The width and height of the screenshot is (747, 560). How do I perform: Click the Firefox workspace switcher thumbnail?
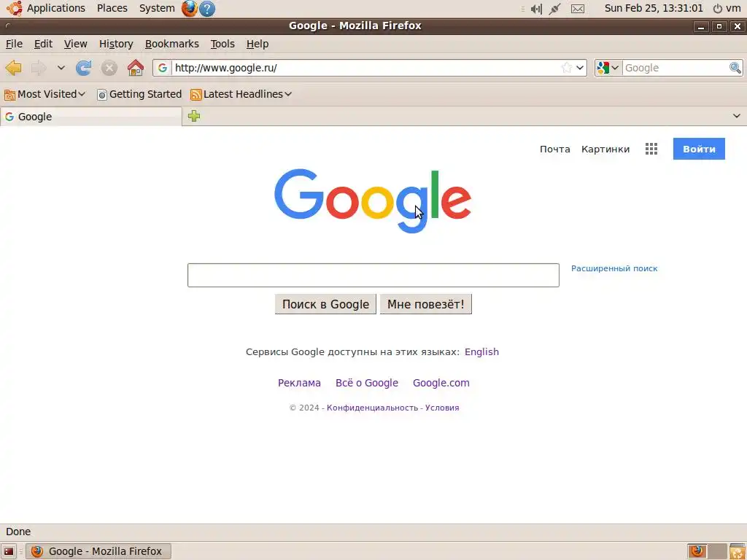point(697,551)
